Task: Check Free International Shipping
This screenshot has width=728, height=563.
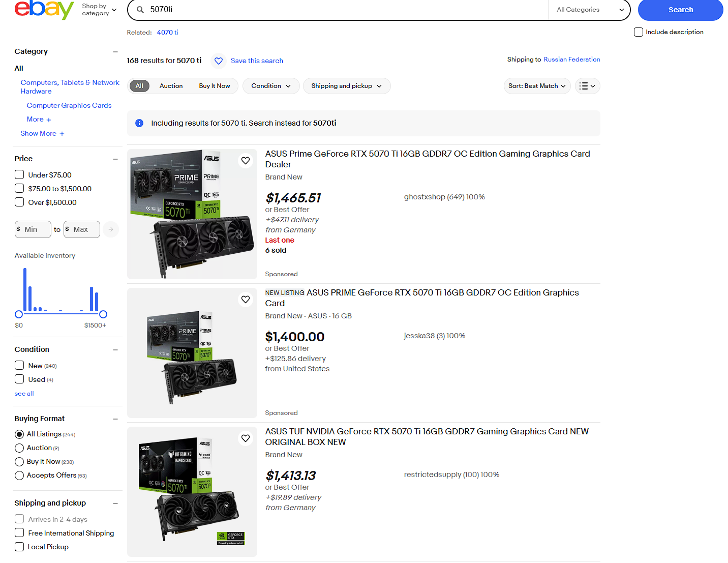Action: point(19,532)
